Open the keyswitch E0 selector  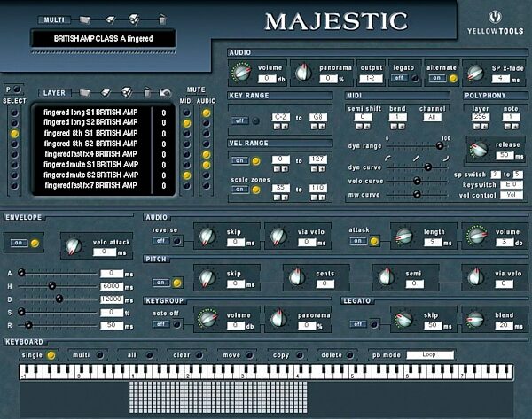click(512, 185)
